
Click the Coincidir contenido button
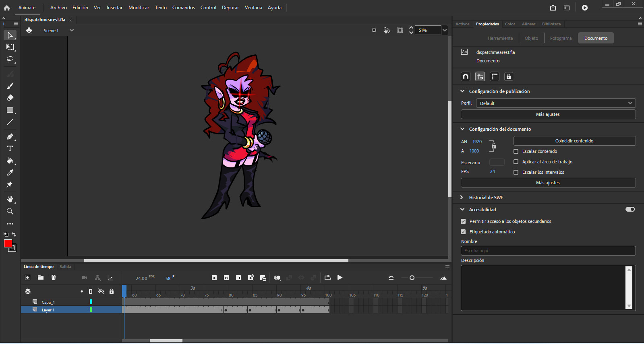(574, 141)
